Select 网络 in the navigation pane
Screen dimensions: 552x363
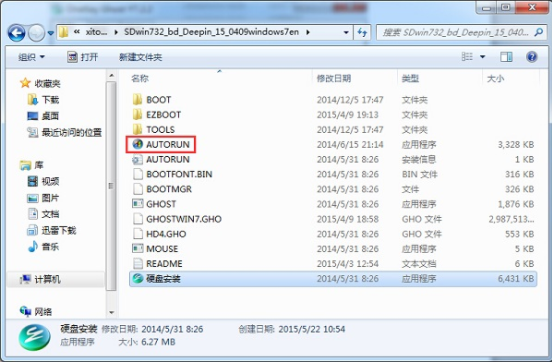[x=36, y=311]
